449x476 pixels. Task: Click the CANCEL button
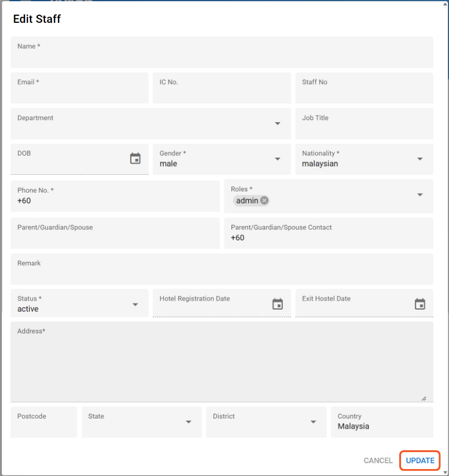(x=378, y=460)
